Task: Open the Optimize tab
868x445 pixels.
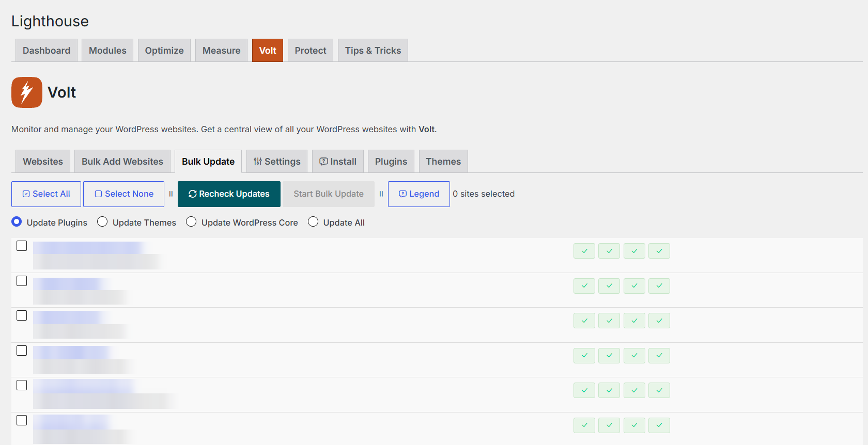Action: (164, 51)
